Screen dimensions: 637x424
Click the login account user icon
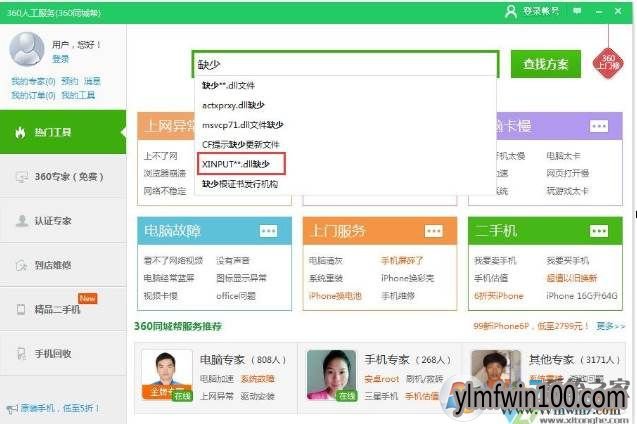(511, 11)
